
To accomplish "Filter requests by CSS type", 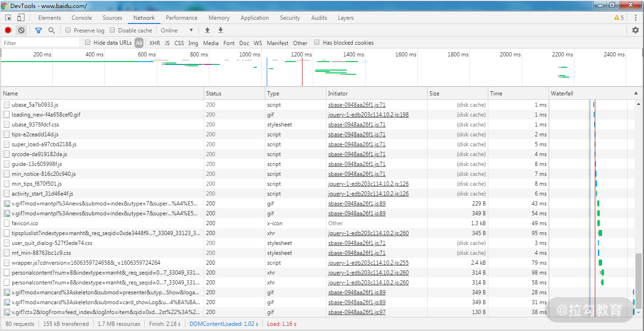I will coord(179,43).
